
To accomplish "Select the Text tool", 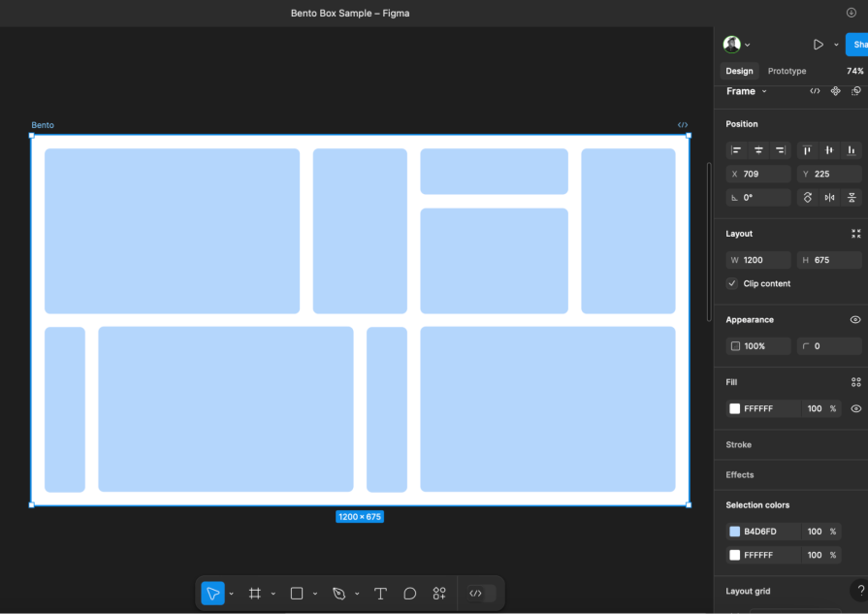I will [380, 593].
